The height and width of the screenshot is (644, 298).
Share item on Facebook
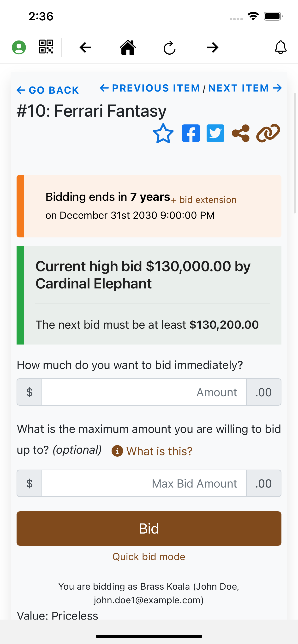coord(191,133)
